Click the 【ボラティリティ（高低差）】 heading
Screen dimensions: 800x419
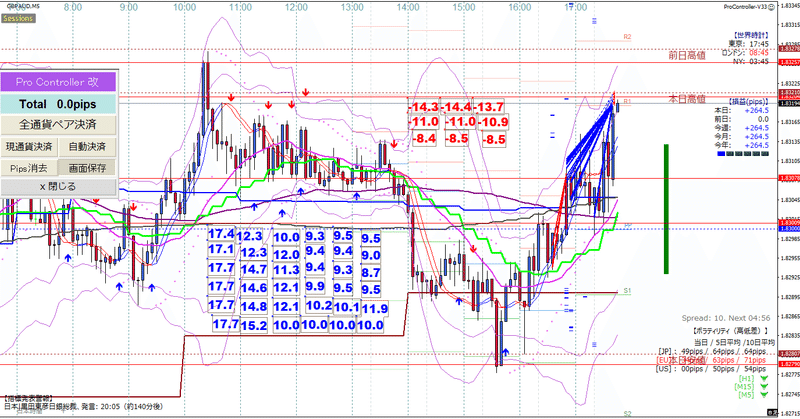click(731, 331)
